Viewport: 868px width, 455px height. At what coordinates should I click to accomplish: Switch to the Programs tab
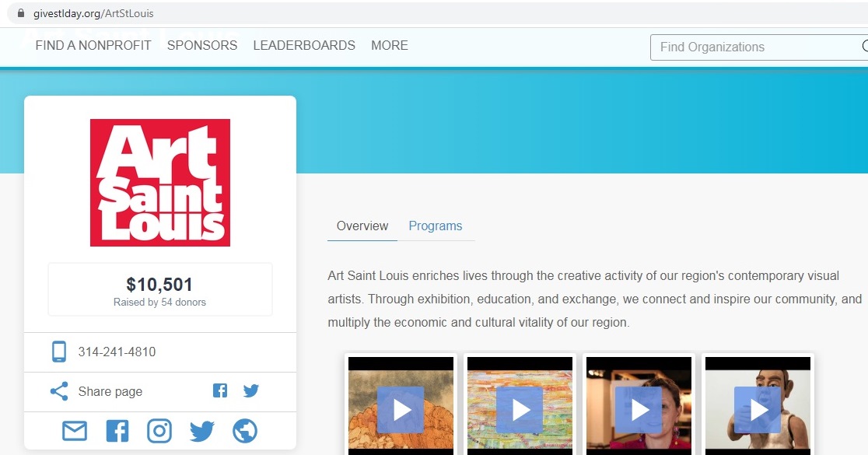tap(436, 226)
